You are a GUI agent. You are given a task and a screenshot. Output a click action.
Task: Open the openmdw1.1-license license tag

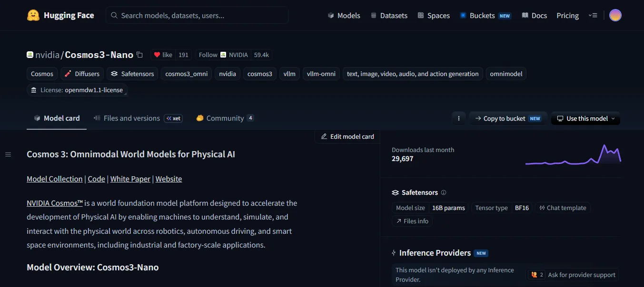tap(77, 90)
